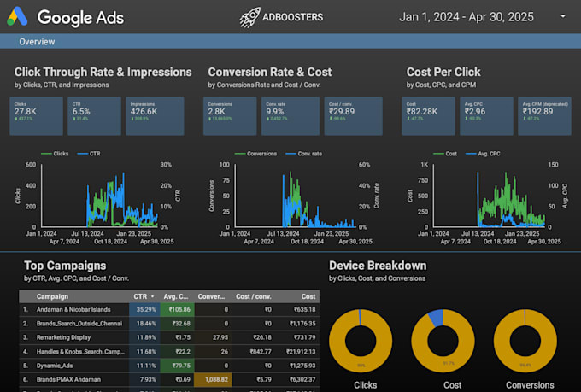Screen dimensions: 581x392
Task: Select the Brands_Search_Outside_Chennai campaign row
Action: tap(169, 324)
